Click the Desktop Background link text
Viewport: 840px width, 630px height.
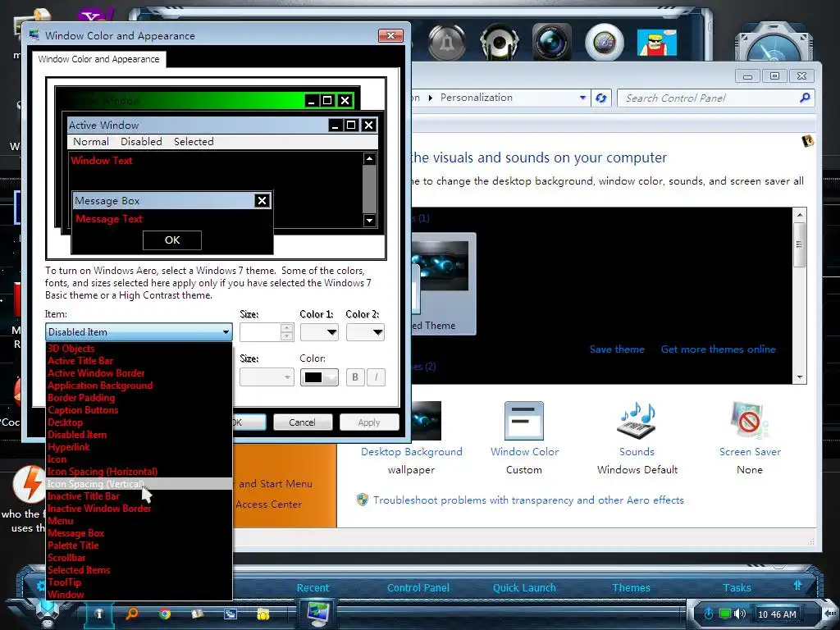click(x=412, y=452)
